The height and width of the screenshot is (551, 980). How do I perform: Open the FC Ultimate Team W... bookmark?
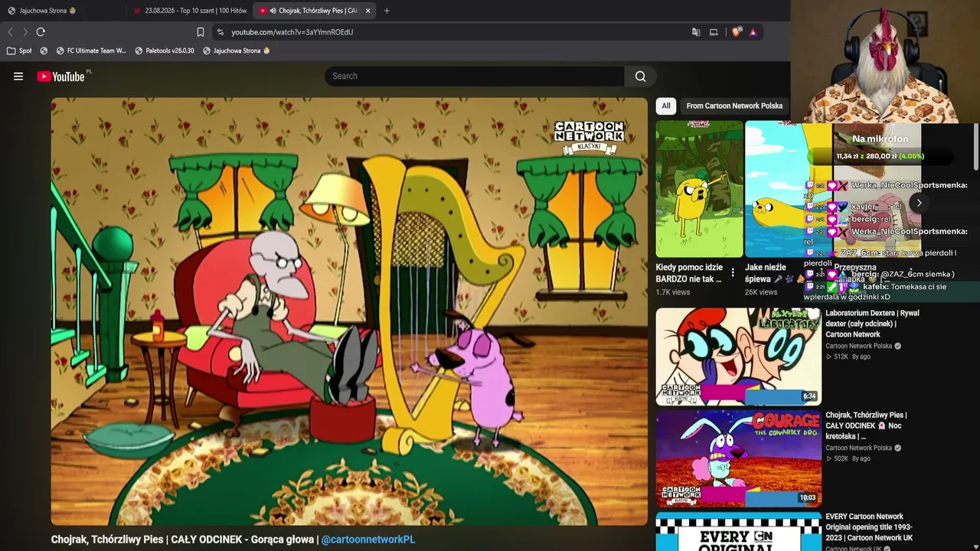pyautogui.click(x=93, y=51)
